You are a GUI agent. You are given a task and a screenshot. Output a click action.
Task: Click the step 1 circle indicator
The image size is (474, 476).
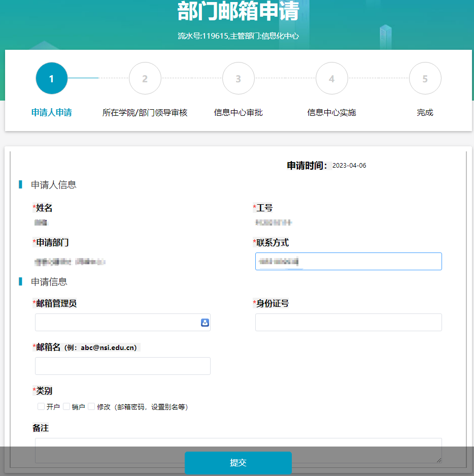pyautogui.click(x=51, y=78)
